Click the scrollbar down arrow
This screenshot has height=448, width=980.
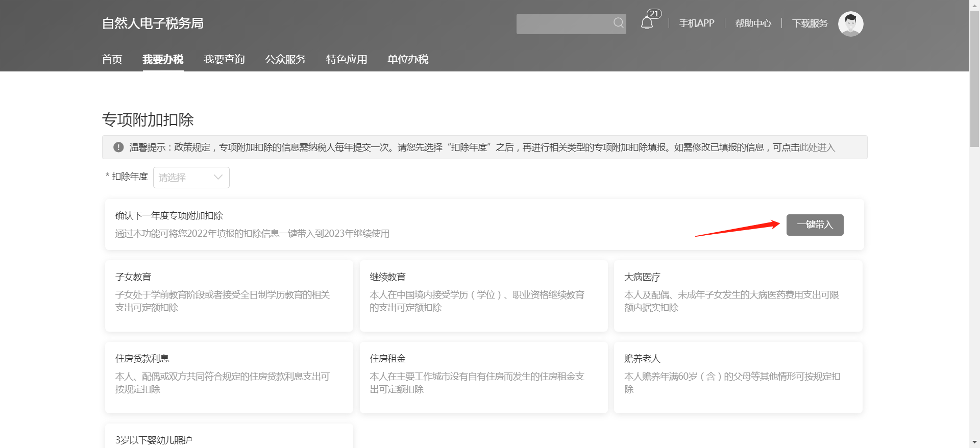point(974,442)
